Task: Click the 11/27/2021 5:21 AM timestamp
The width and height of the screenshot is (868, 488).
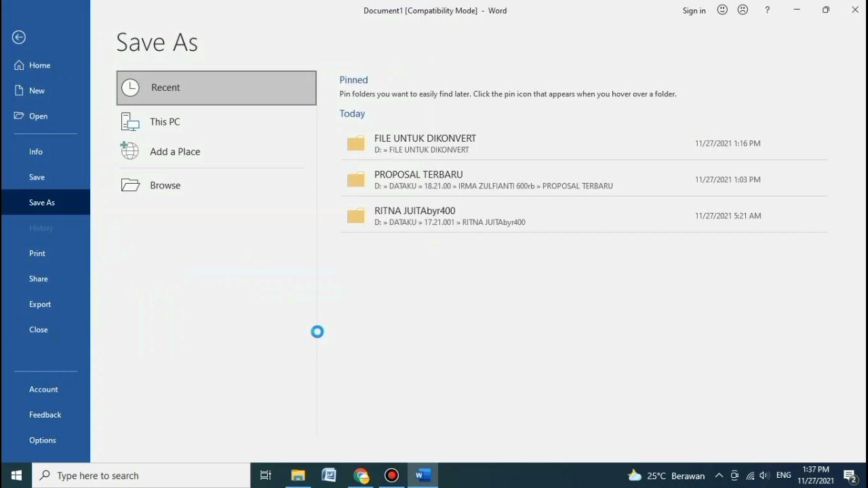Action: coord(728,216)
